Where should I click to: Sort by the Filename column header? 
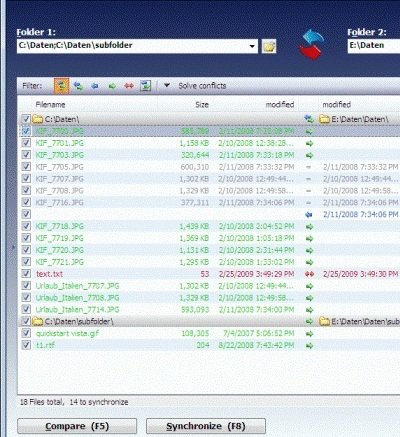click(50, 105)
